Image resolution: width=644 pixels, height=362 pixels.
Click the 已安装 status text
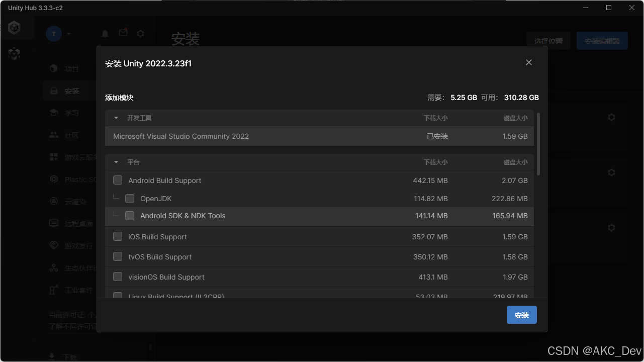click(x=437, y=136)
